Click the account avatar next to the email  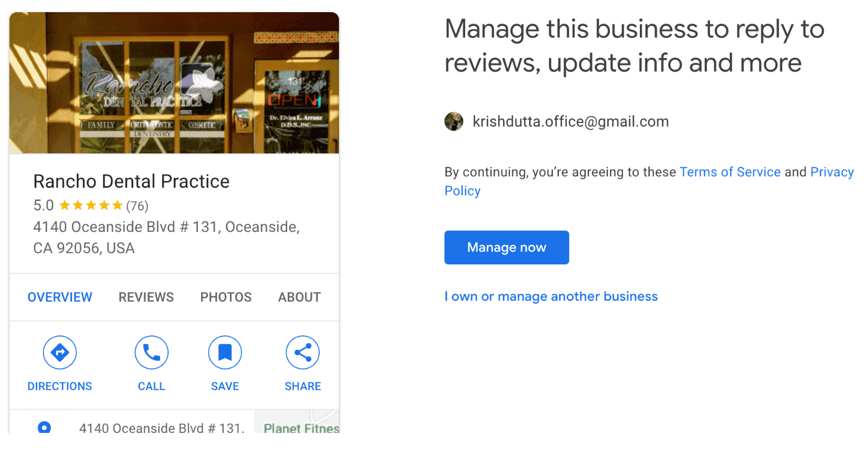(454, 121)
